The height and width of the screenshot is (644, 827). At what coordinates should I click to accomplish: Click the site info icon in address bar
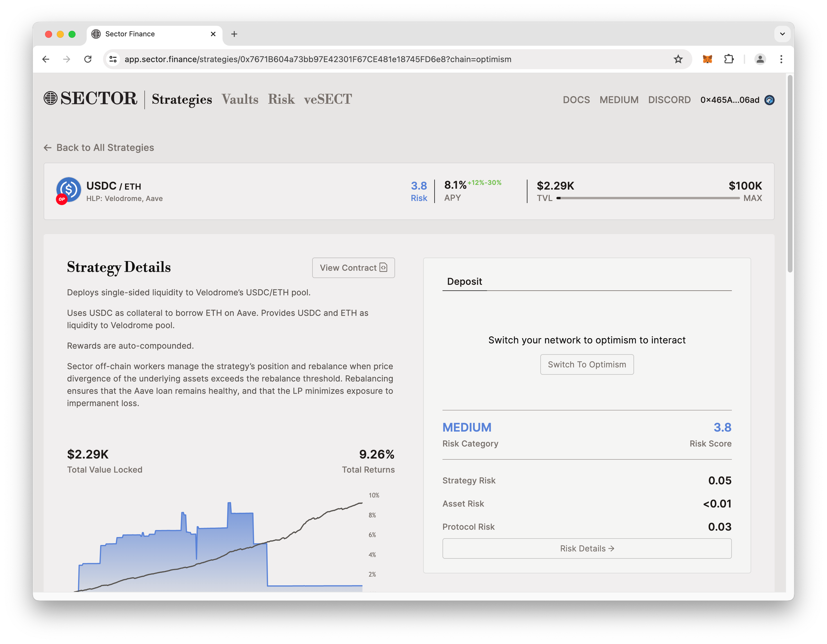tap(113, 59)
